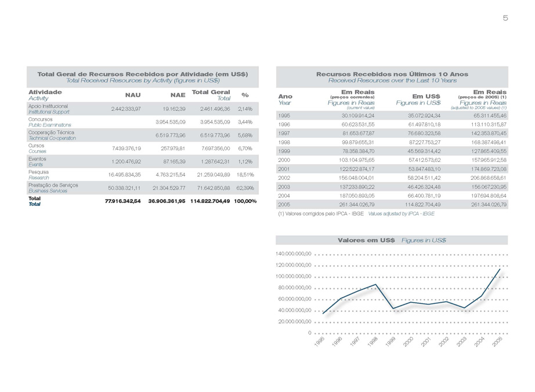
Task: Click the 'Prestação de Serviços' row label
Action: click(x=53, y=185)
